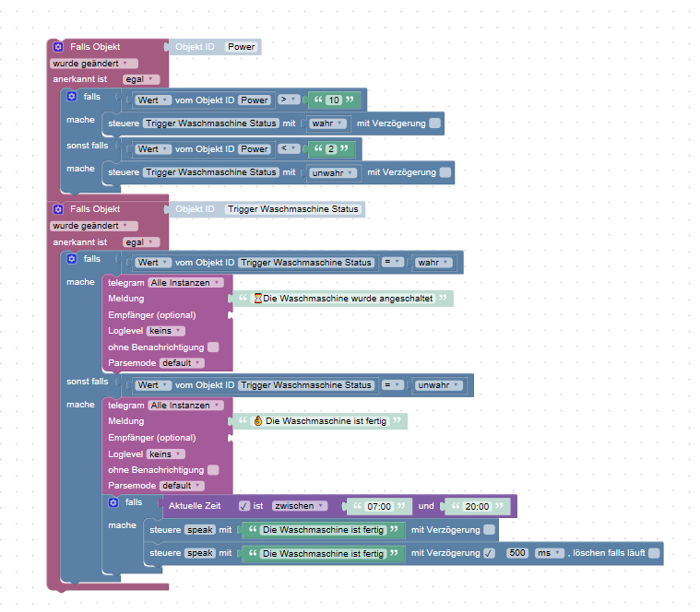The width and height of the screenshot is (700, 612).
Task: Open 'Alle Instanzen' dropdown in angeschaltet telegram block
Action: coord(185,283)
